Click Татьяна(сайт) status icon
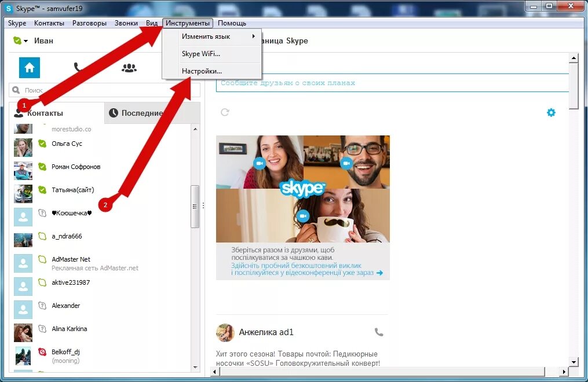588x382 pixels. click(x=42, y=190)
